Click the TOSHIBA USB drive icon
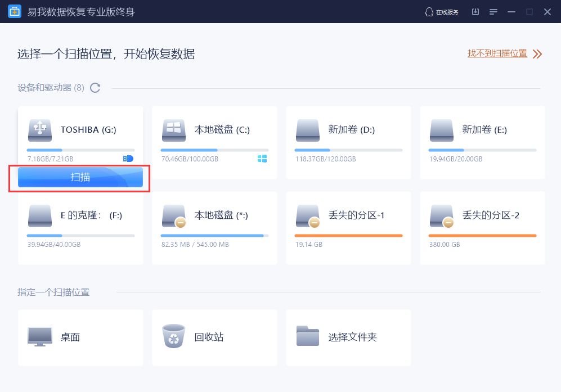The width and height of the screenshot is (561, 392). pos(40,128)
